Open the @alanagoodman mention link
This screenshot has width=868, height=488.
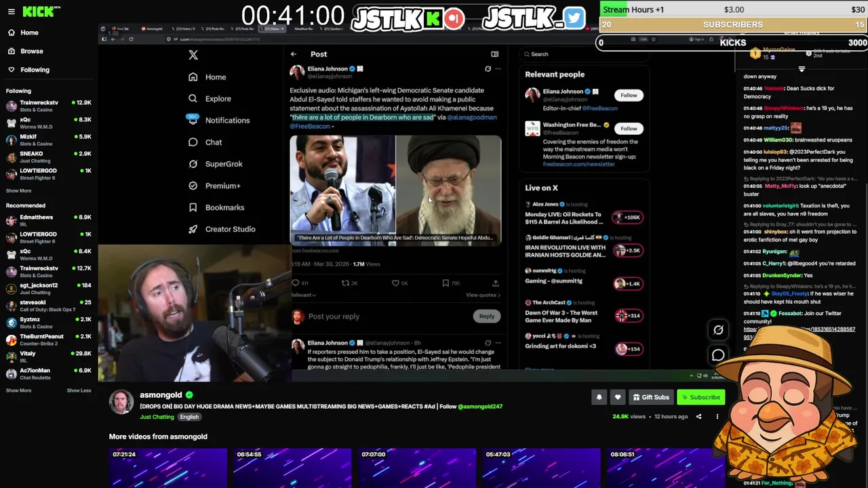point(472,117)
